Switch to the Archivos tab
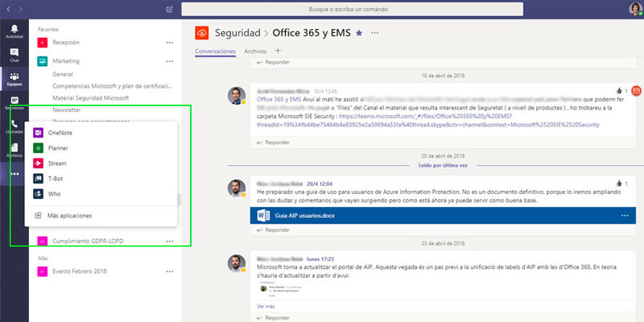Viewport: 644px width, 322px height. 255,52
